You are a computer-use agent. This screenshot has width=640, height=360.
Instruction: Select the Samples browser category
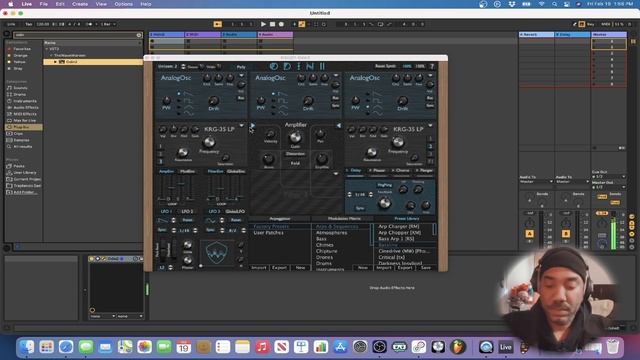pyautogui.click(x=21, y=140)
